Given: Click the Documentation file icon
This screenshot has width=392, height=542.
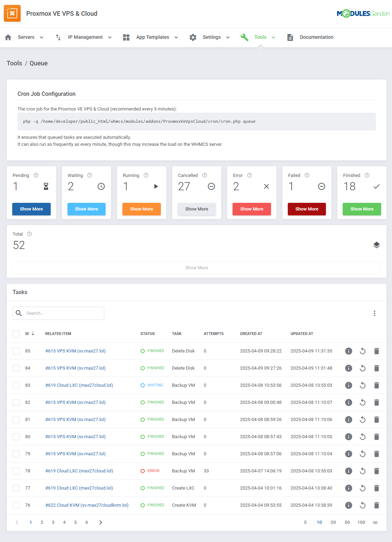Looking at the screenshot, I should (290, 37).
